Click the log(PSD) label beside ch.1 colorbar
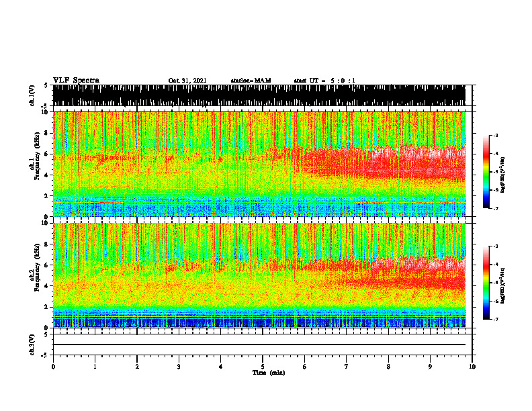The height and width of the screenshot is (411, 532). pos(503,175)
